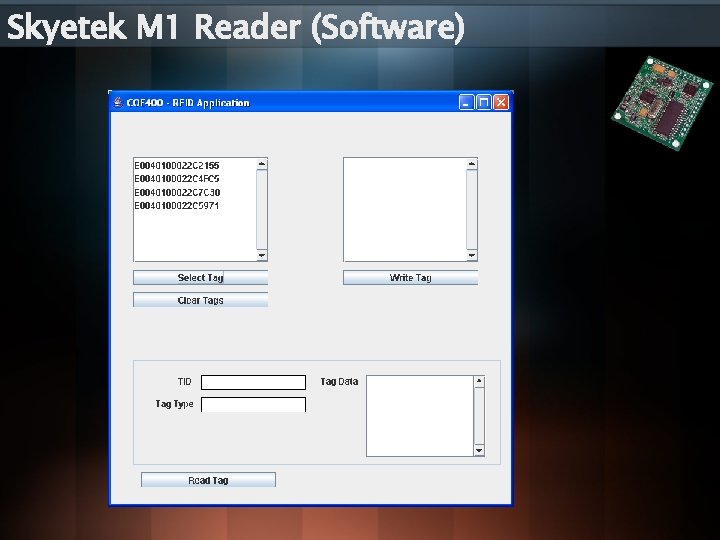The image size is (720, 540).
Task: Click inside the Tag Data text area
Action: tap(420, 416)
